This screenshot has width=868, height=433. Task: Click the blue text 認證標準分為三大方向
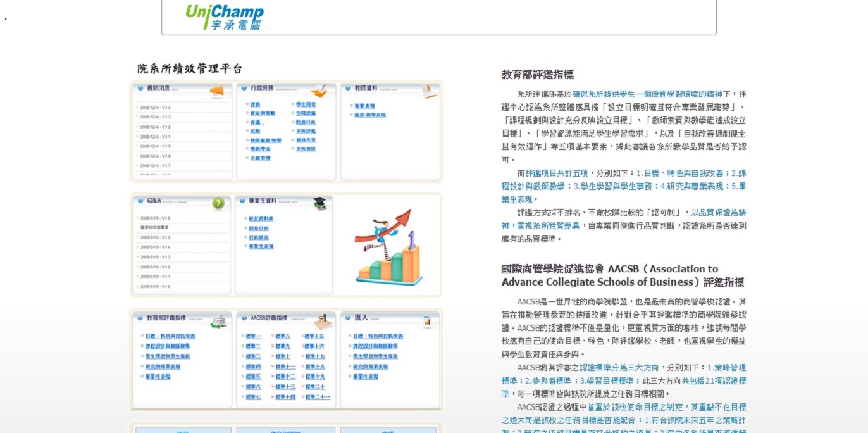(619, 367)
